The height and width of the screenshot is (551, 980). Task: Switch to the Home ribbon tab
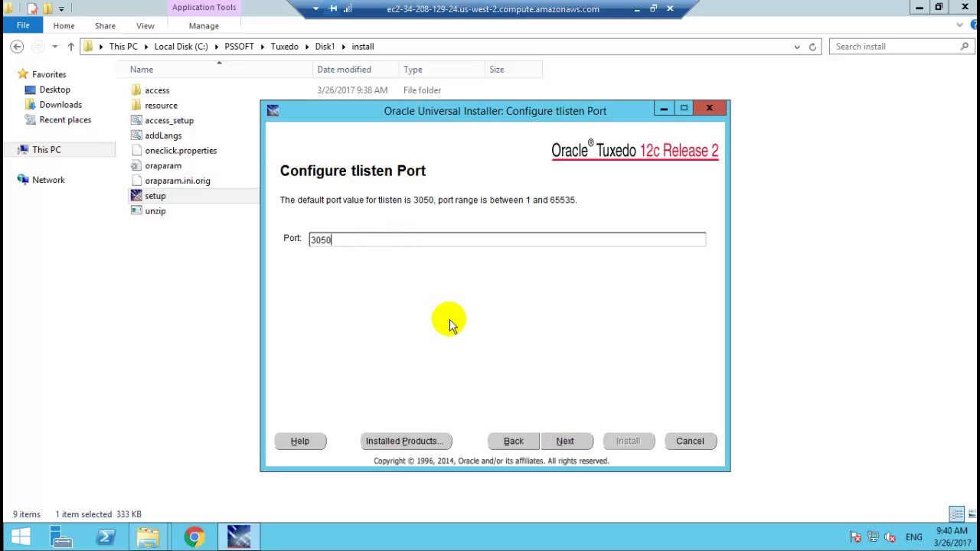(x=64, y=26)
